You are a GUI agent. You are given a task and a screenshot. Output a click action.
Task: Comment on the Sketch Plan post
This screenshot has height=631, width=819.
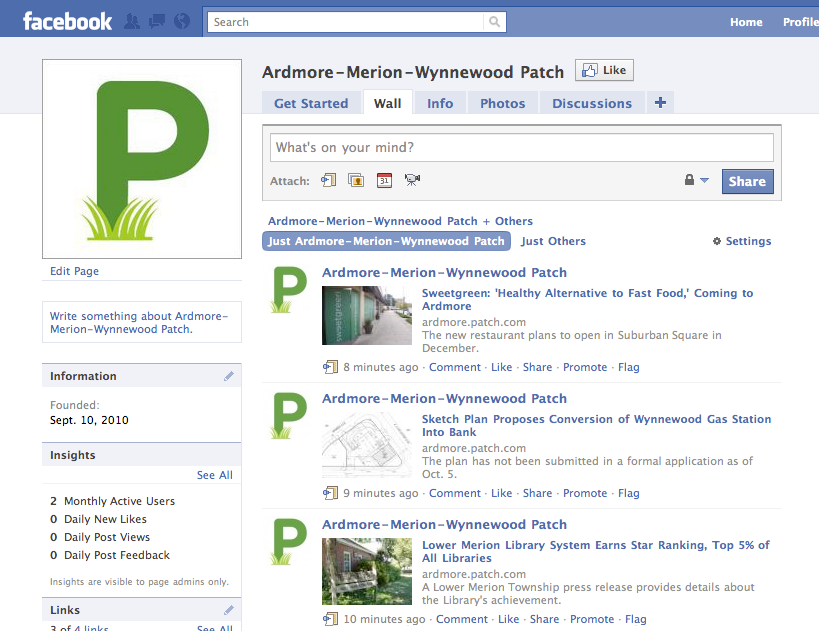point(454,493)
